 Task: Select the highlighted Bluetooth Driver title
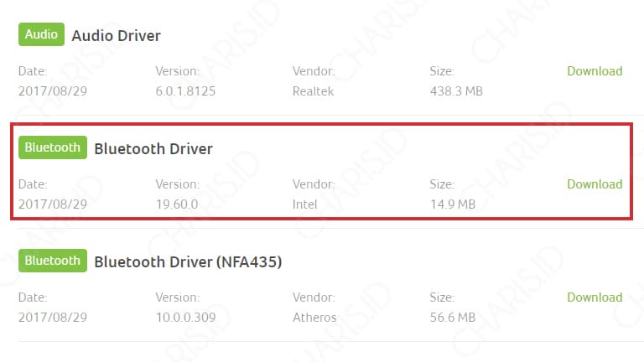point(153,148)
